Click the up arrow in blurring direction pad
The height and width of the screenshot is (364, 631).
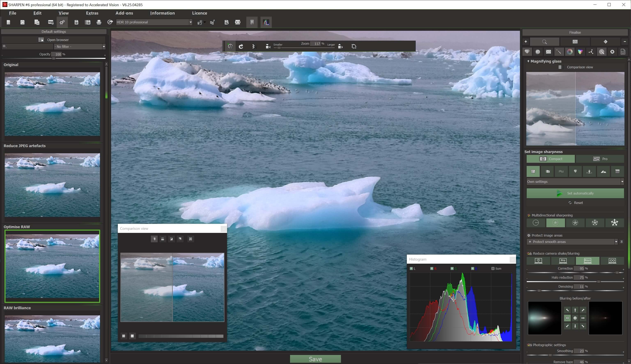[x=575, y=310]
